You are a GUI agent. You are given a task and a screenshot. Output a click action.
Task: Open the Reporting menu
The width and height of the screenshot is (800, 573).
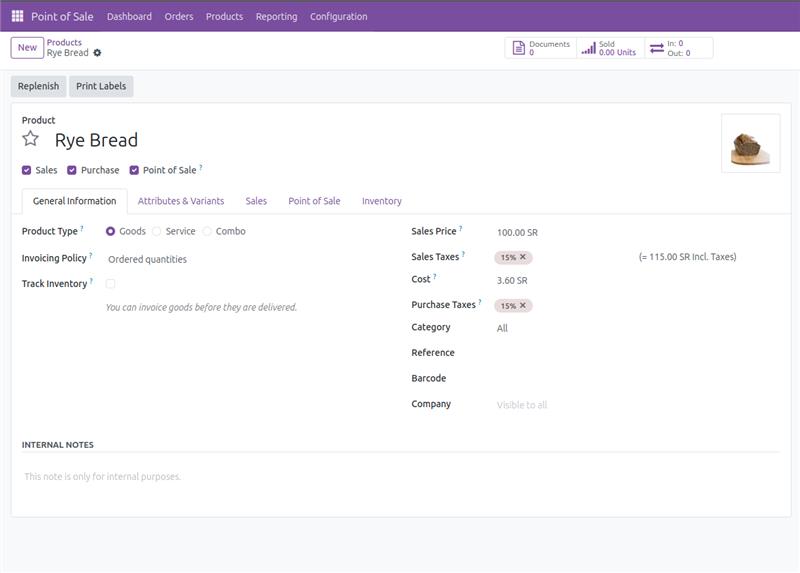(276, 16)
